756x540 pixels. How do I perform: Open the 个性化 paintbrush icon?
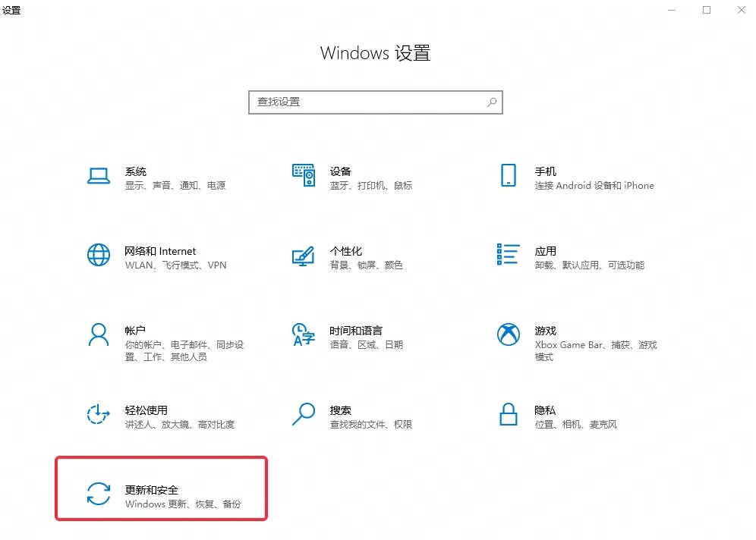point(304,256)
